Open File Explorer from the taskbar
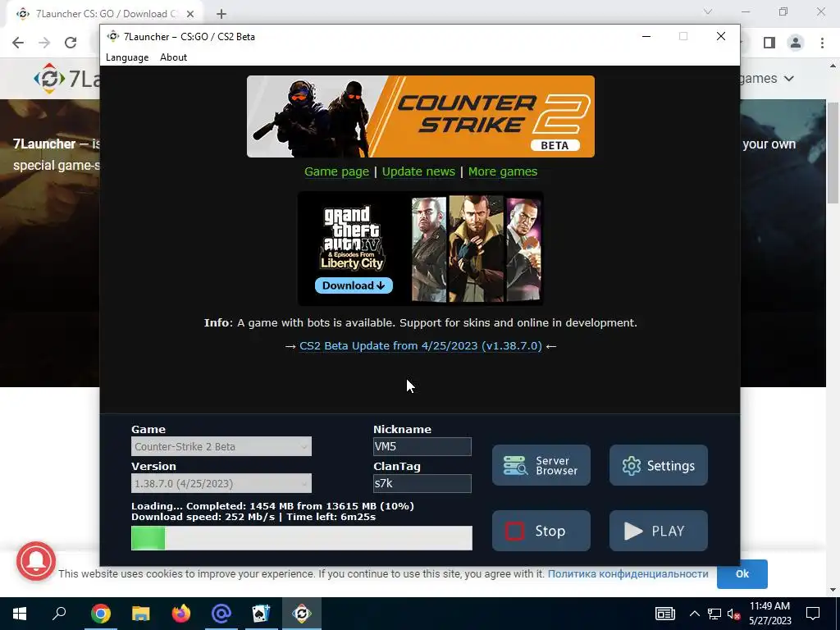 tap(140, 614)
